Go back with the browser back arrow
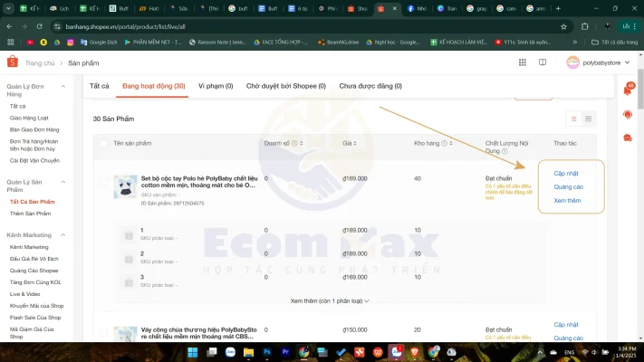Screen dimensions: 644x362 pyautogui.click(x=9, y=26)
